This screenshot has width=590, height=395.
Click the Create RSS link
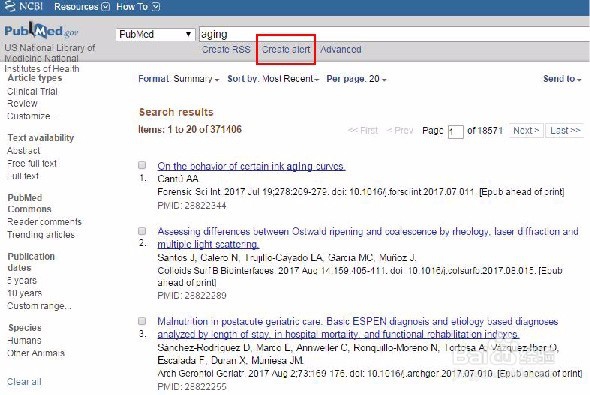tap(226, 49)
